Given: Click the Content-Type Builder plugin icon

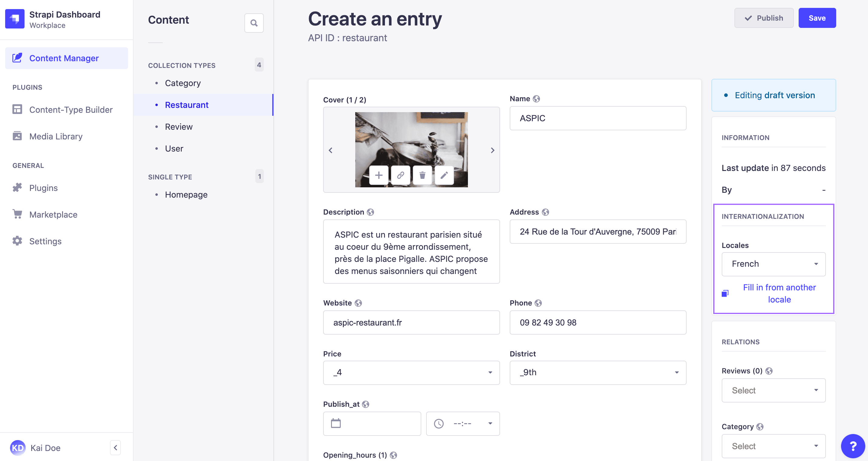Looking at the screenshot, I should click(x=17, y=109).
